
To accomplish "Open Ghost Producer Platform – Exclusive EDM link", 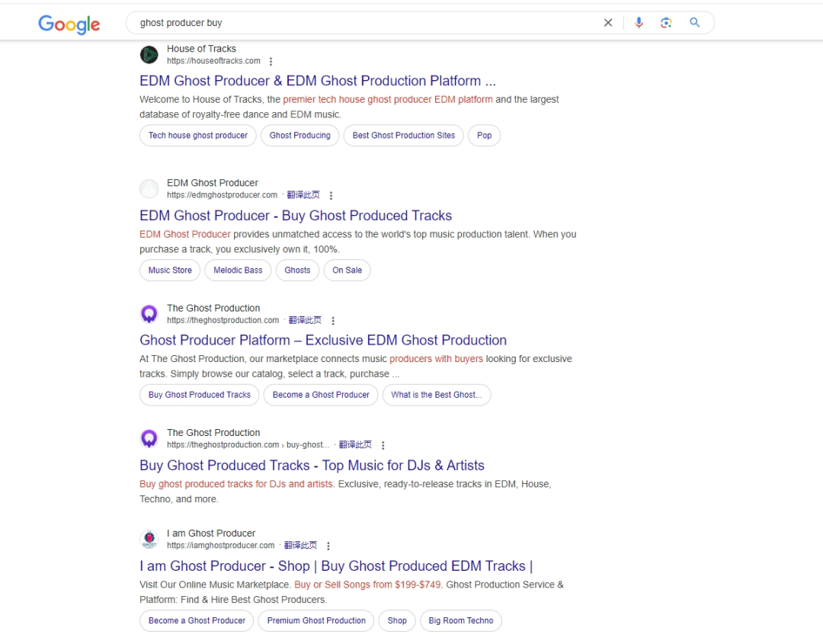I will pyautogui.click(x=323, y=340).
